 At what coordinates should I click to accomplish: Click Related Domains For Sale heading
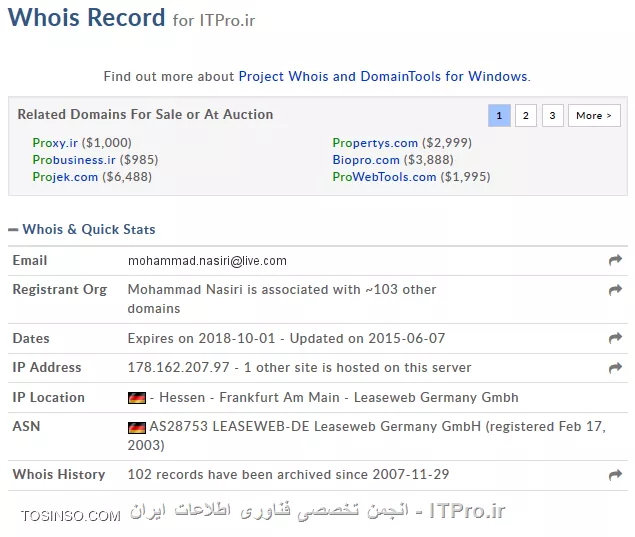145,114
